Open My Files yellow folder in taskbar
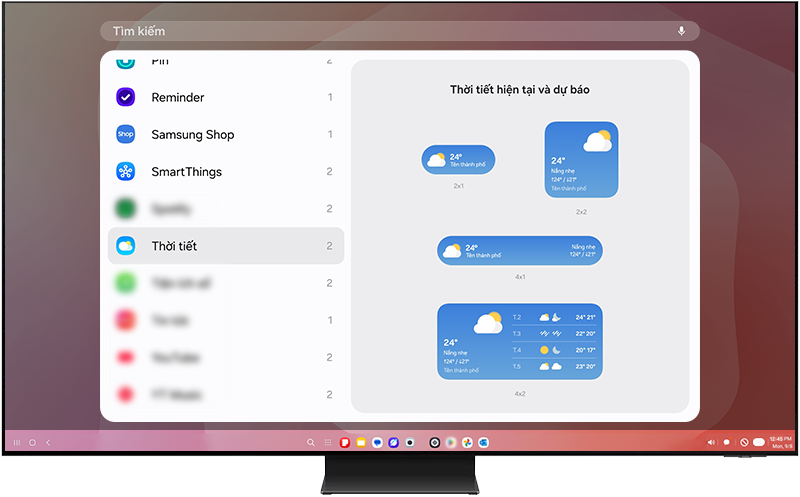This screenshot has width=800, height=497. tap(361, 442)
